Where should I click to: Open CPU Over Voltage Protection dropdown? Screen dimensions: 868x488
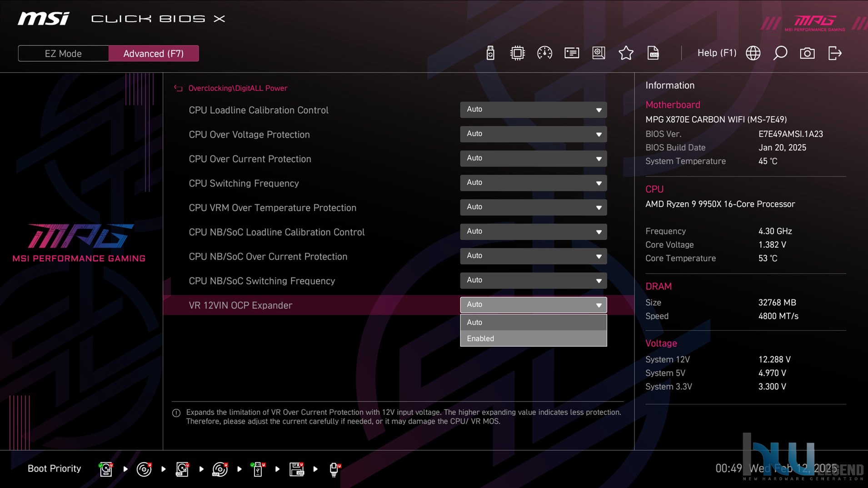click(x=533, y=134)
